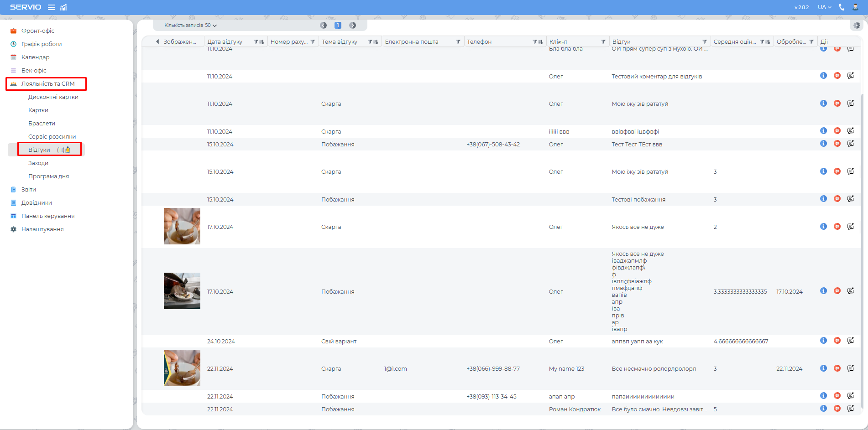The height and width of the screenshot is (430, 868).
Task: Open filter on the Клієнт column
Action: pos(603,42)
